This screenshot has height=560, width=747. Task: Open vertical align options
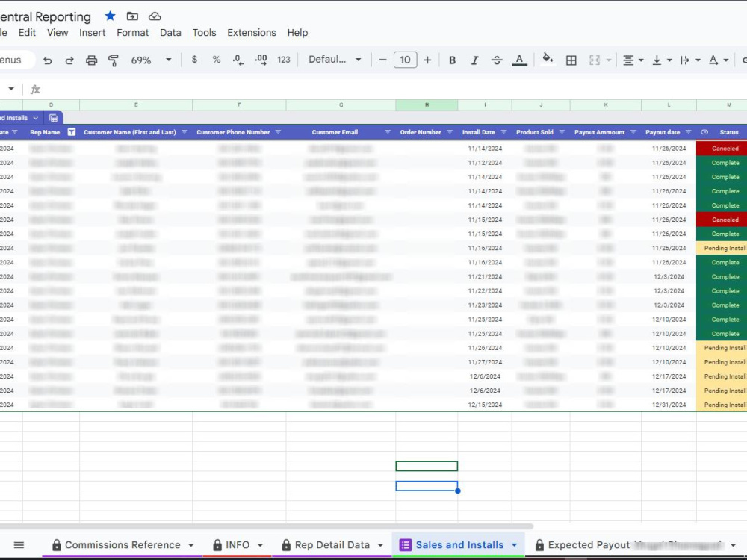click(662, 60)
